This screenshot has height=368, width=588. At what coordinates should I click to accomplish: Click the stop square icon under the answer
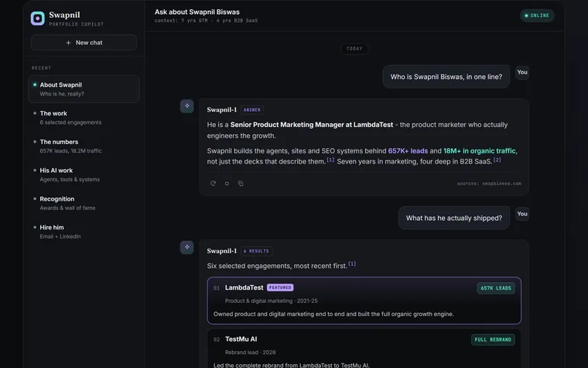(227, 184)
